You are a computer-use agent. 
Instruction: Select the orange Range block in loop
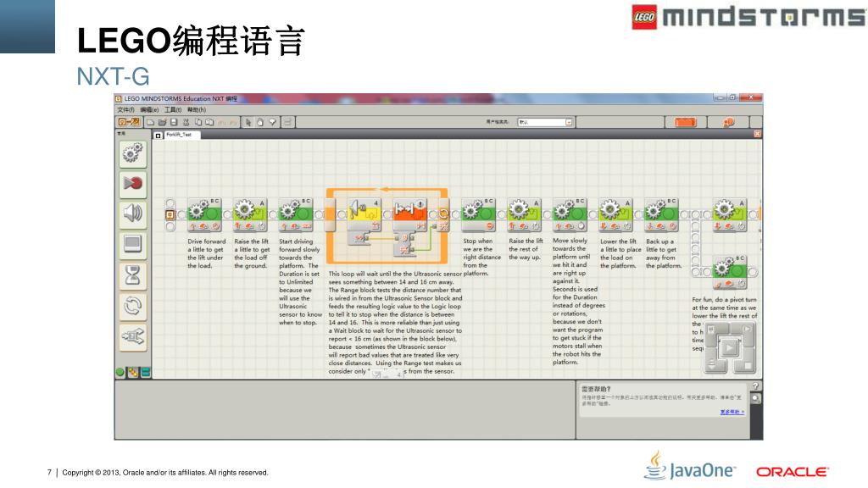(x=409, y=214)
